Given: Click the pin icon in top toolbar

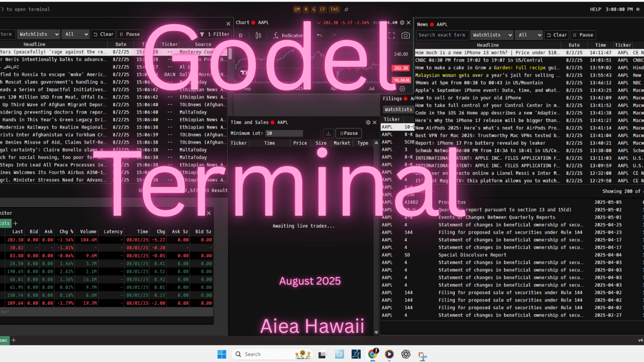Looking at the screenshot, I should 346,10.
